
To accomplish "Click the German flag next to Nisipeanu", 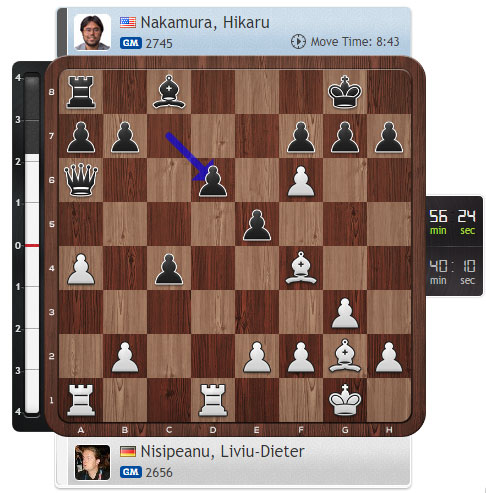I will pyautogui.click(x=128, y=452).
